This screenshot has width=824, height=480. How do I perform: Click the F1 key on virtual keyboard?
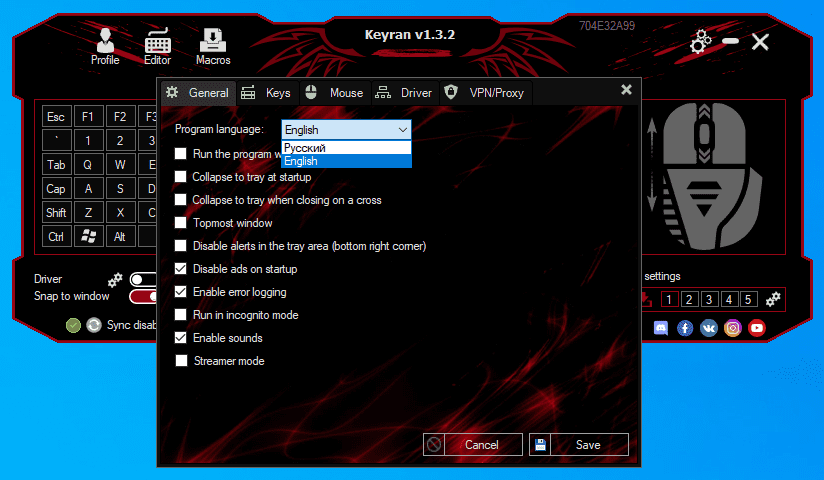[x=88, y=117]
